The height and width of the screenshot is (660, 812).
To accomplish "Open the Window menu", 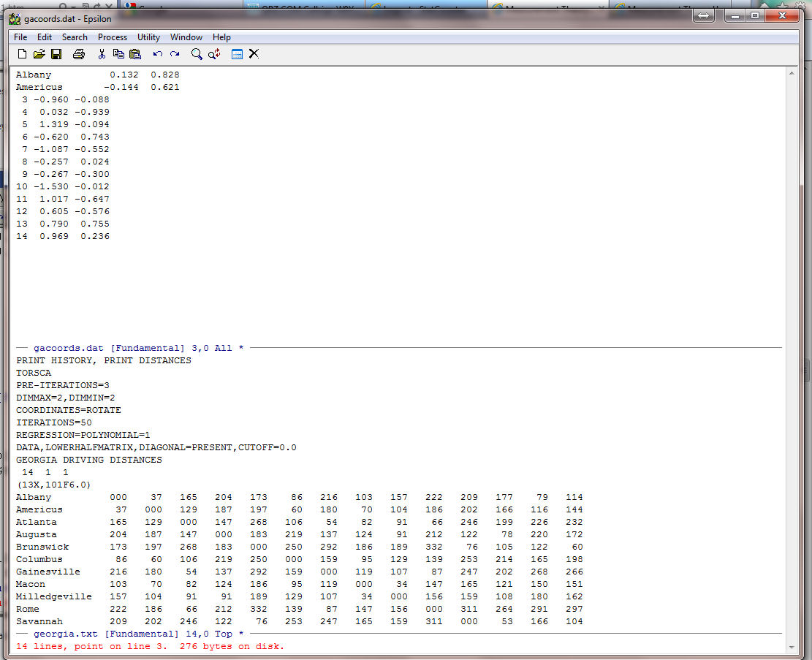I will 186,37.
